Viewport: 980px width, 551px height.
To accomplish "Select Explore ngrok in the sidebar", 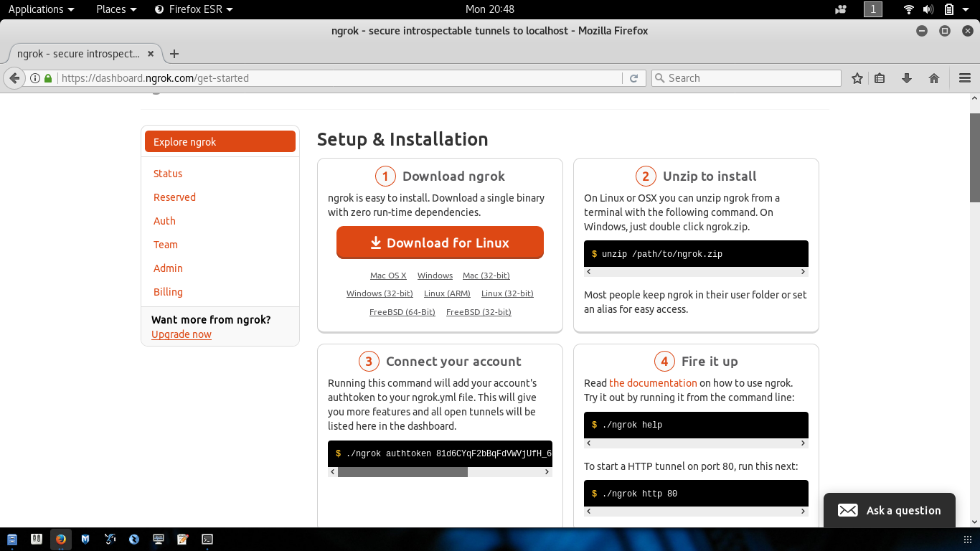I will tap(220, 141).
